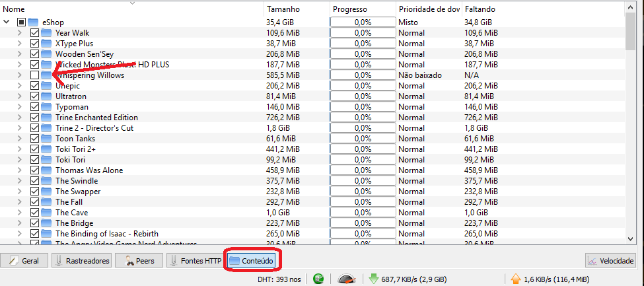Click the vertical scrollbar thumb

pos(630,31)
